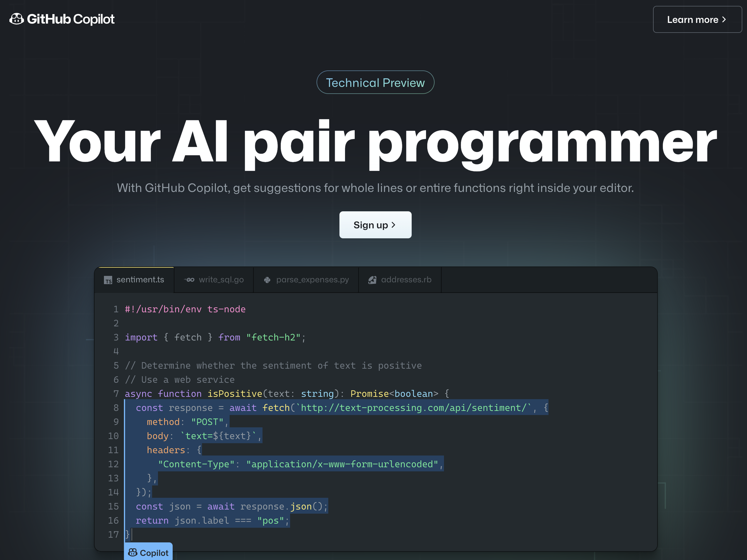The image size is (747, 560).
Task: Click the 'const json = await response.json()' line
Action: tap(232, 507)
